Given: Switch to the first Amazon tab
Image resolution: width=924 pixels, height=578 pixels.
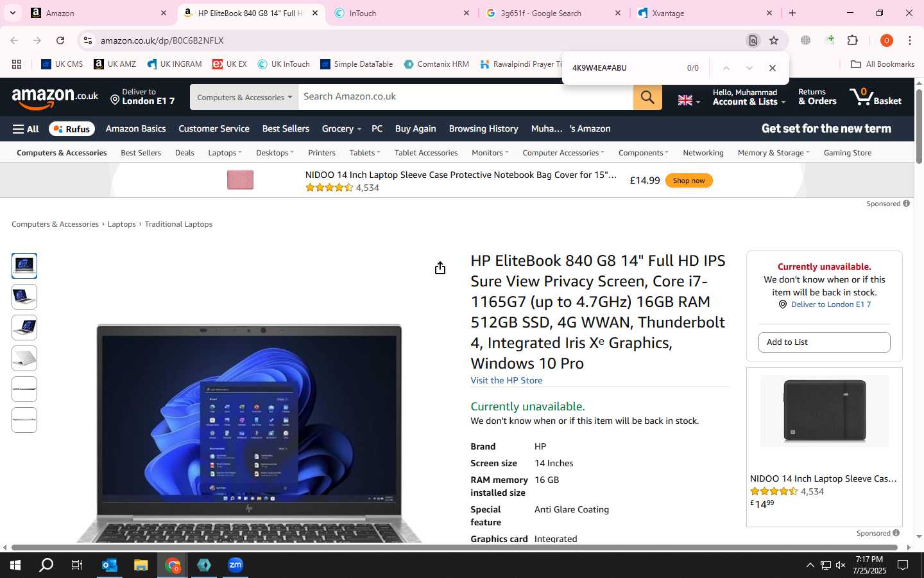Looking at the screenshot, I should click(99, 13).
